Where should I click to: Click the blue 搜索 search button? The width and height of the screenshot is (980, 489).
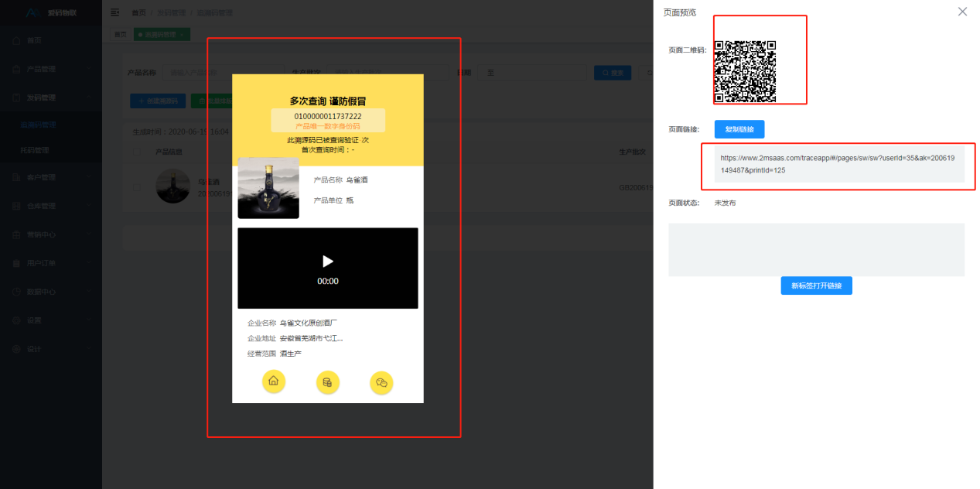[613, 73]
